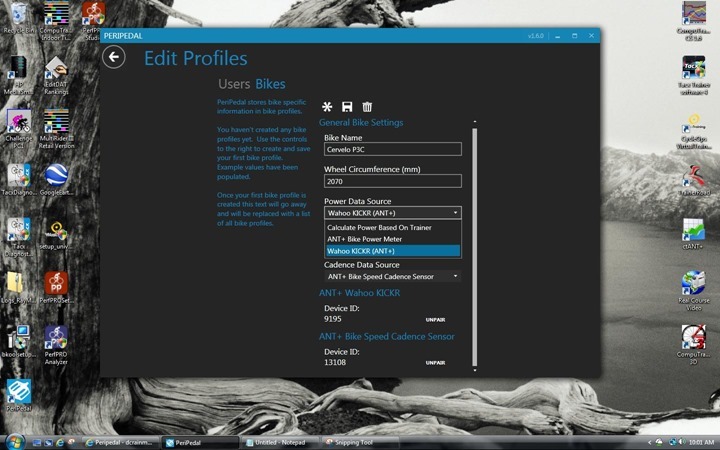Open Internet Explorer from quick launch

click(60, 443)
